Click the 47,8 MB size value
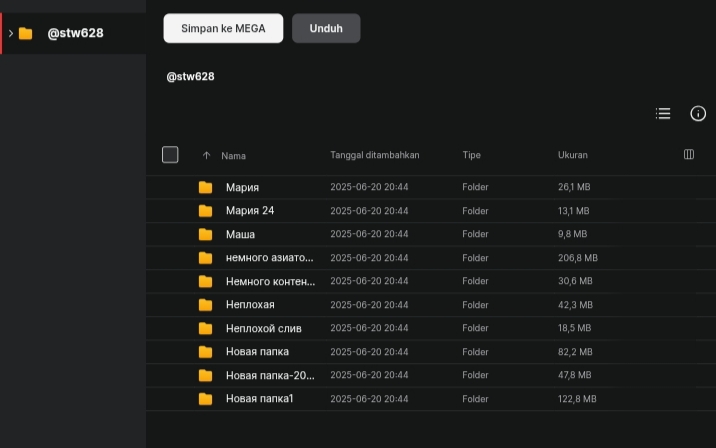The height and width of the screenshot is (448, 716). tap(574, 375)
